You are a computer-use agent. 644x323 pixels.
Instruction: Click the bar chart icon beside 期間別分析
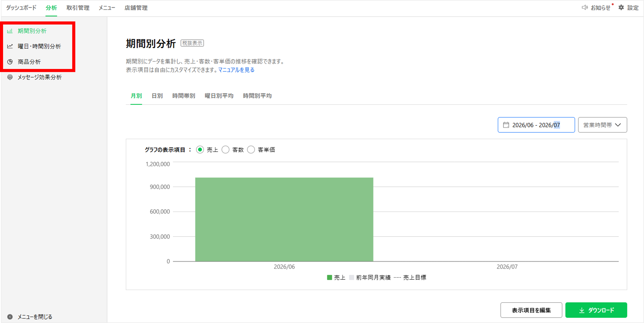tap(10, 31)
